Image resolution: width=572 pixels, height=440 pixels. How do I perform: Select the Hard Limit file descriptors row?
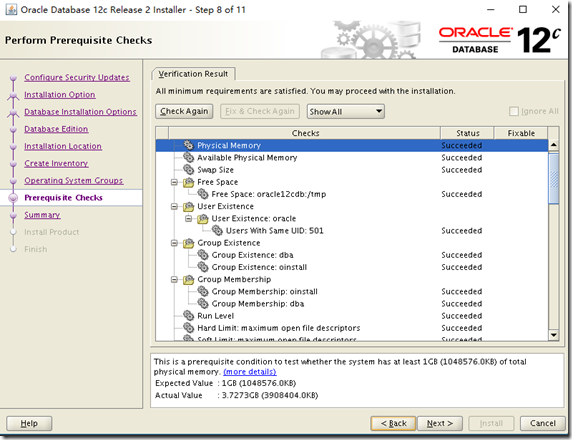click(x=352, y=328)
